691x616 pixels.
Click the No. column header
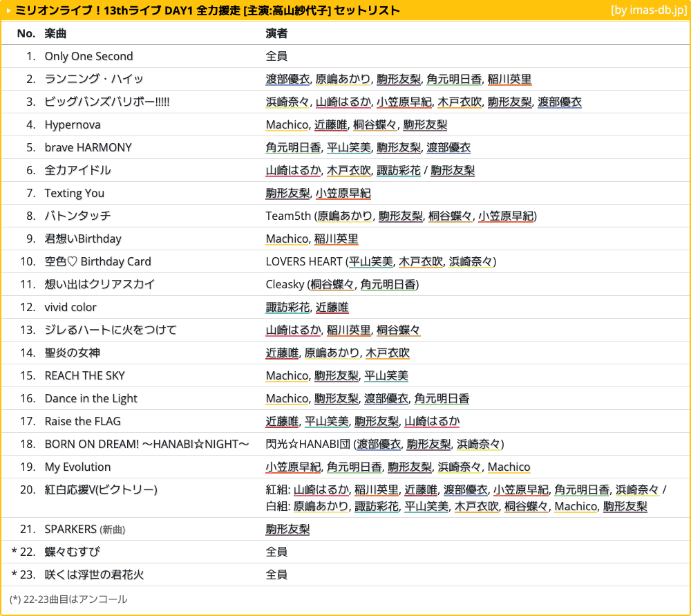tap(26, 33)
